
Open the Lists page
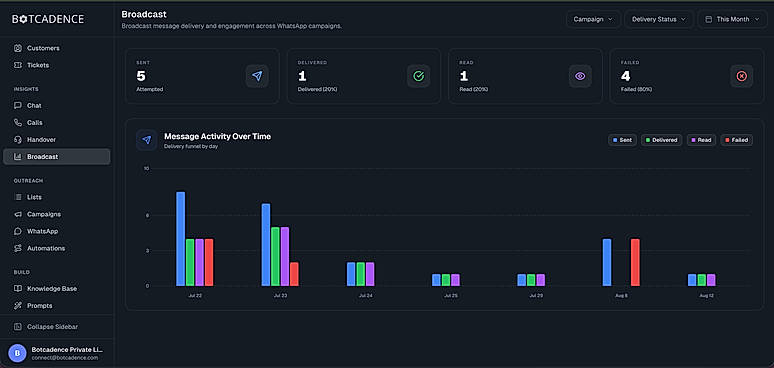[x=57, y=197]
